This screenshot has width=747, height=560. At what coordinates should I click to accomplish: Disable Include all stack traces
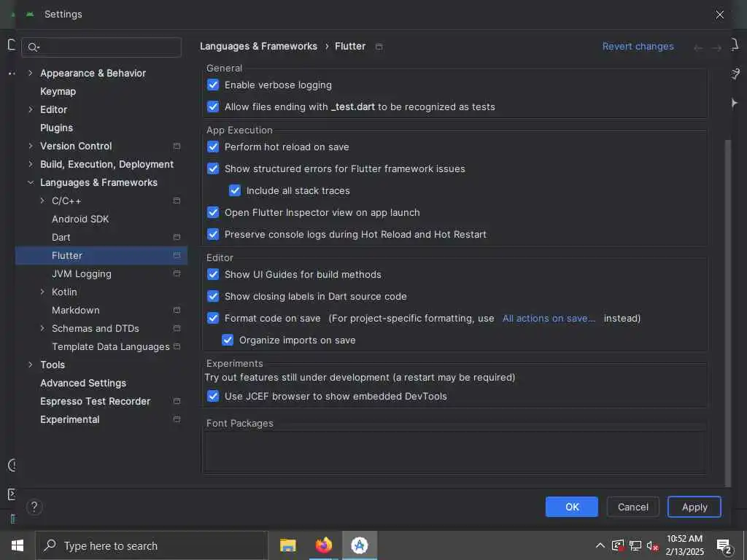235,190
